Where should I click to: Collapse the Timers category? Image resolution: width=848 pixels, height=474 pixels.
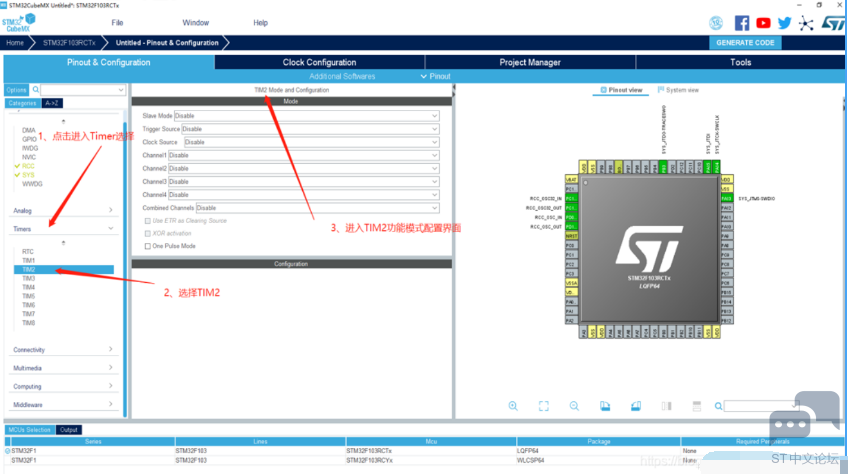tap(63, 229)
